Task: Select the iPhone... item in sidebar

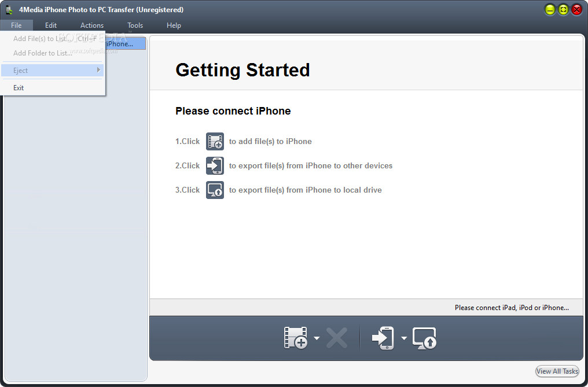Action: pos(125,43)
